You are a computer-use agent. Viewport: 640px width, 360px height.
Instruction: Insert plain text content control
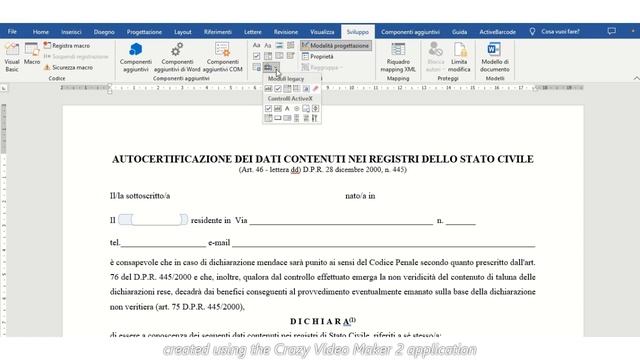coord(268,45)
